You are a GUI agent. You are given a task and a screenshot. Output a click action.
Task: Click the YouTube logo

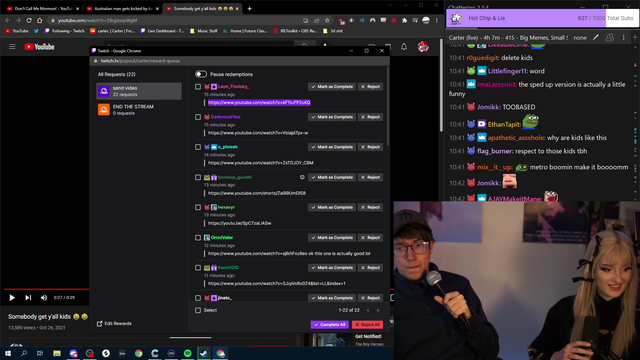[39, 47]
